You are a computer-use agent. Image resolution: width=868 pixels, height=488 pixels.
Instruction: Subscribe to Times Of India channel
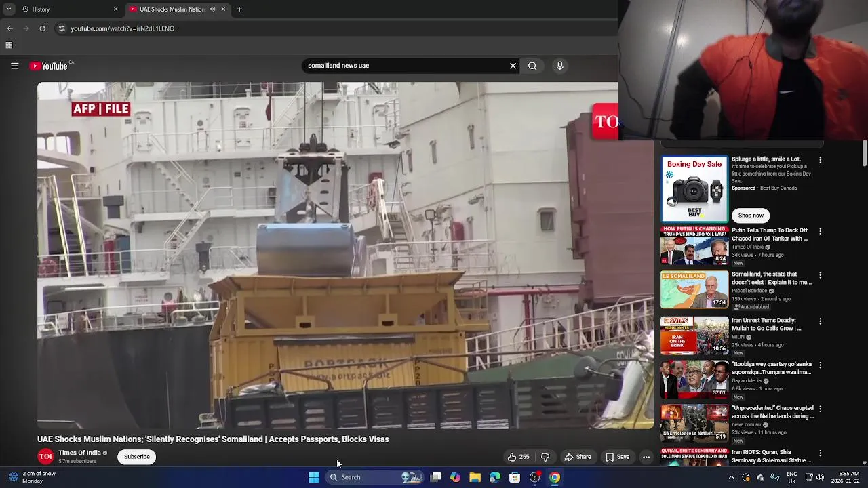[137, 457]
